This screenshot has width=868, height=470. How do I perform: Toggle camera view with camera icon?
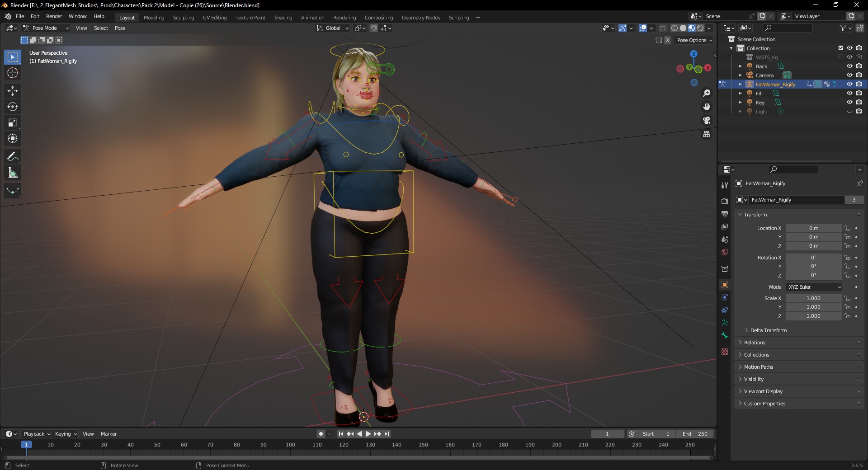point(707,120)
